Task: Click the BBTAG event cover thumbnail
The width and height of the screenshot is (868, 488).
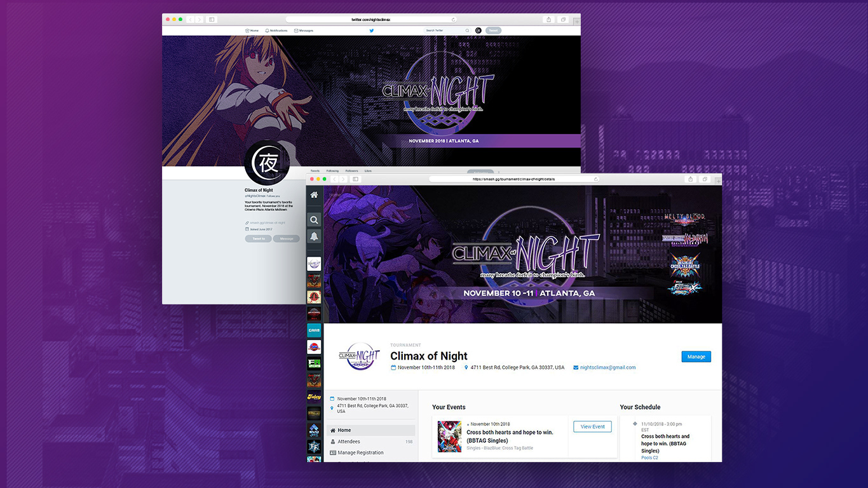Action: [449, 437]
